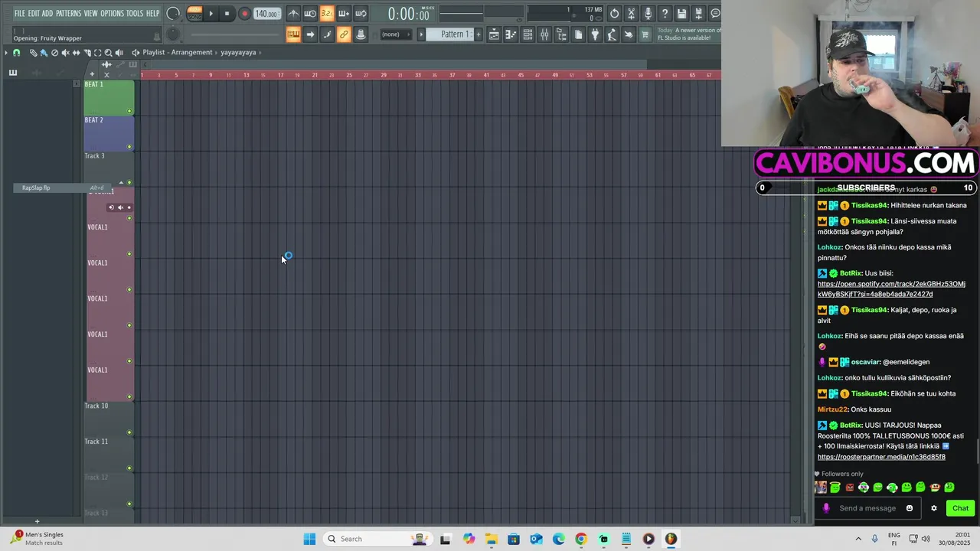This screenshot has height=551, width=980.
Task: Toggle the link-to-controller orange button
Action: pos(344,34)
